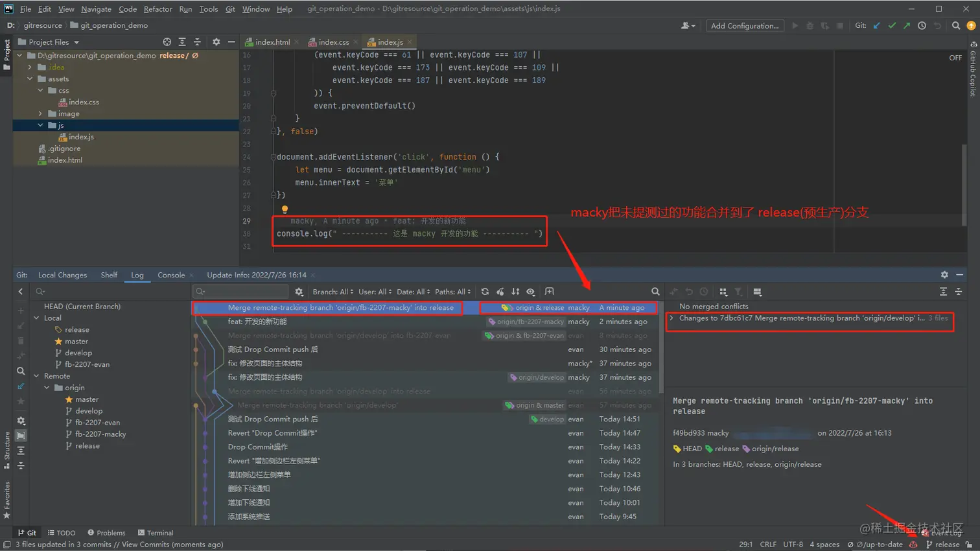The width and height of the screenshot is (980, 551).
Task: Collapse the Local branches group
Action: tap(36, 318)
